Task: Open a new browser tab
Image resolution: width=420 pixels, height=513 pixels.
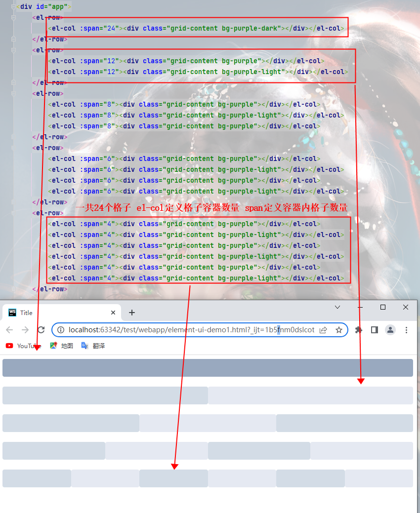Action: pos(131,313)
